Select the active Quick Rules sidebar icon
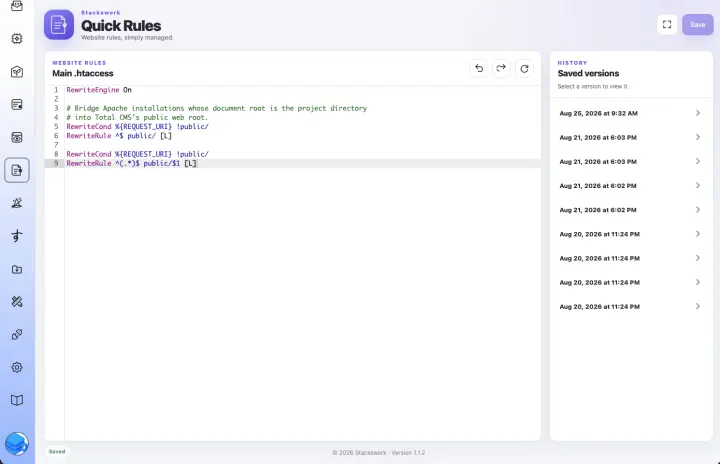720x464 pixels. (x=17, y=170)
